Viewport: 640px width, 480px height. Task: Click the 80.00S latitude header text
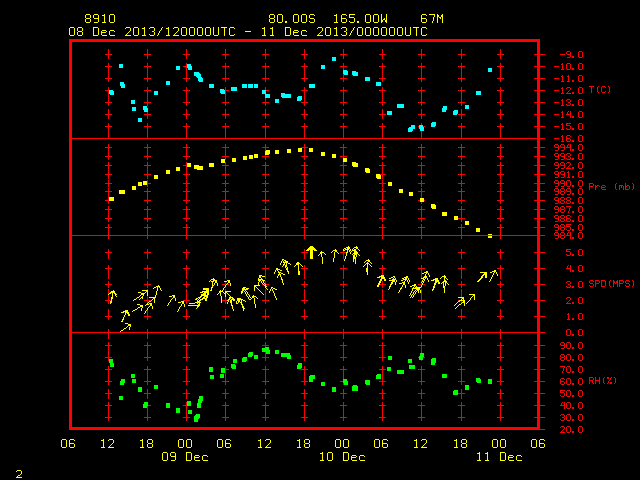[292, 19]
